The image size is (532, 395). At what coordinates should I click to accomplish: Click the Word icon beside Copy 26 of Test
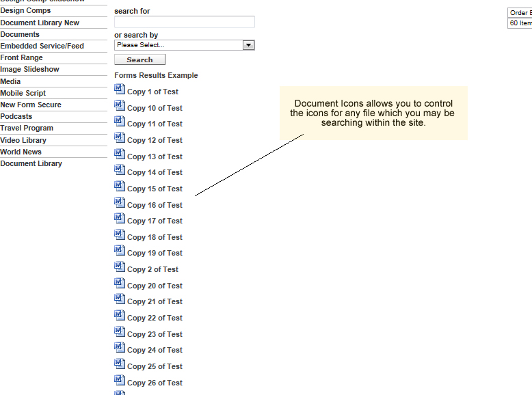click(120, 380)
